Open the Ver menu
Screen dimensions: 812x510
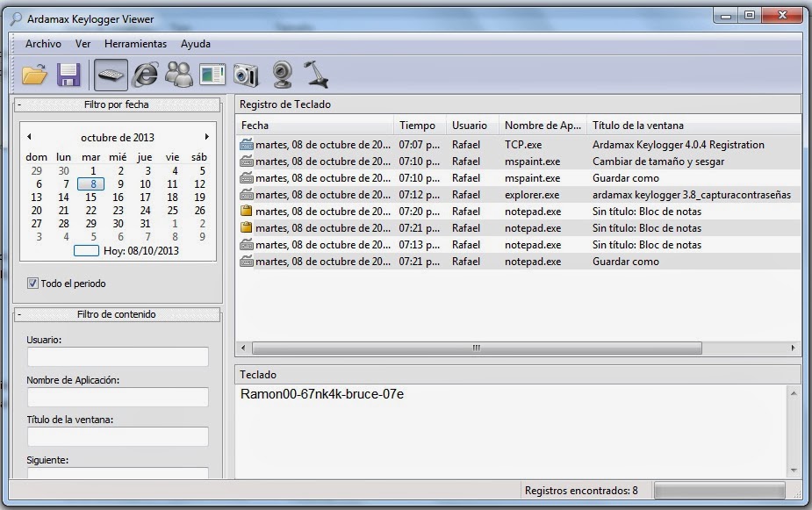pyautogui.click(x=83, y=44)
